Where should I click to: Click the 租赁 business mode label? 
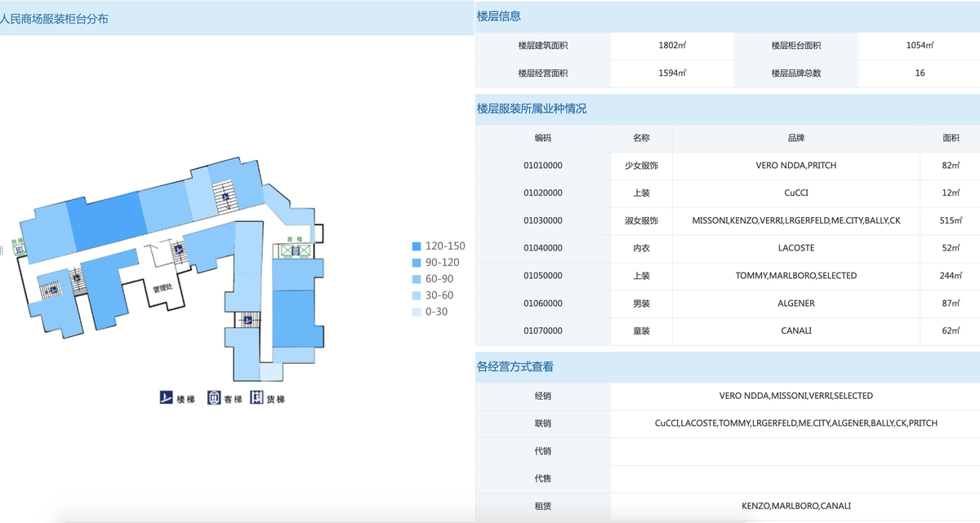[x=543, y=506]
